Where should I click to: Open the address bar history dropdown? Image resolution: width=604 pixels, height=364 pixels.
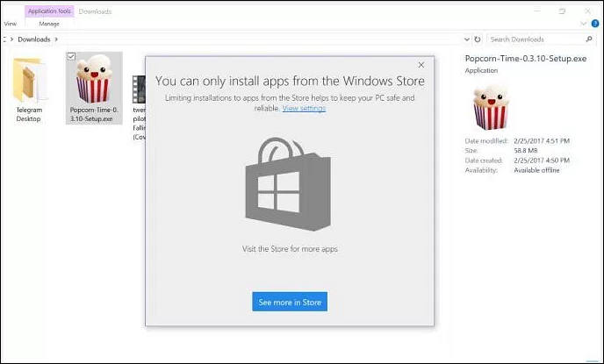click(466, 39)
